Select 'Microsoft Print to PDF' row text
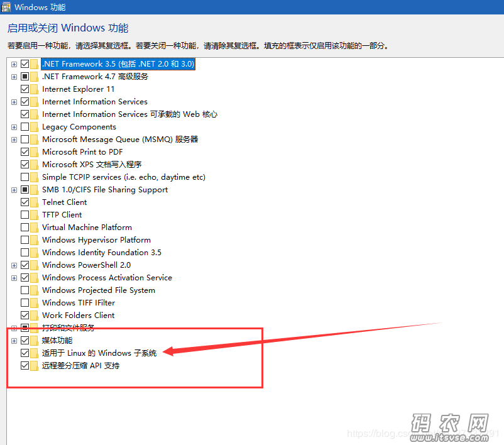The height and width of the screenshot is (445, 504). click(x=82, y=151)
